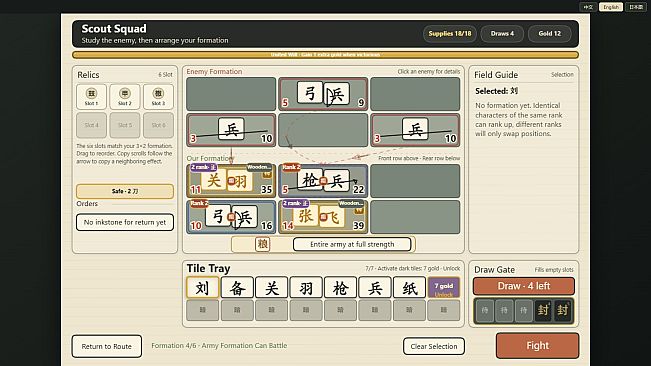This screenshot has width=651, height=366.
Task: Start battle with the Fight button
Action: (537, 345)
